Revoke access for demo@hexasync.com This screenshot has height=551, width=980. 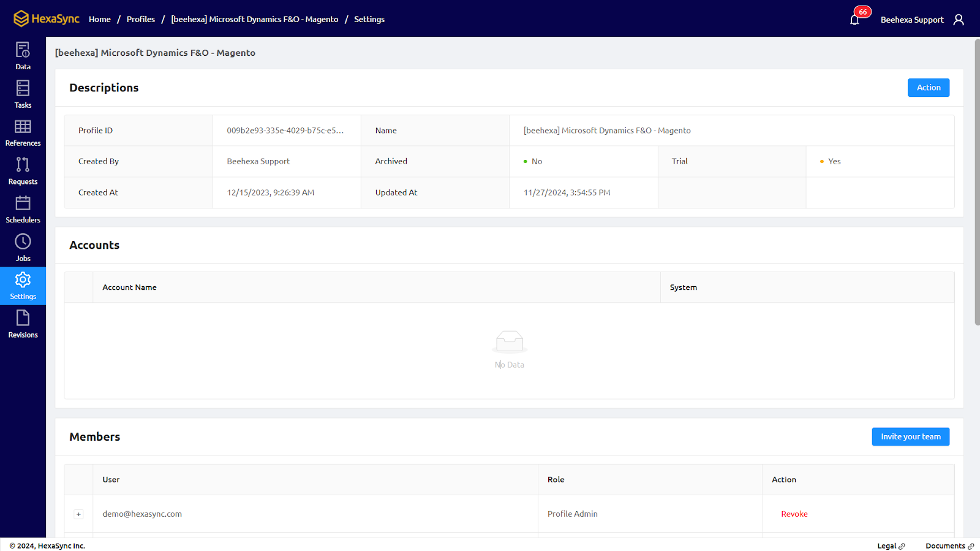coord(794,514)
